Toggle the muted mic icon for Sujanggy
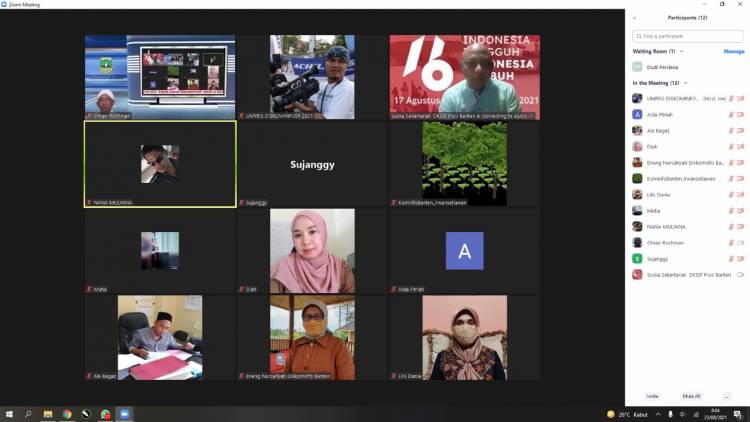Image resolution: width=750 pixels, height=422 pixels. (731, 259)
